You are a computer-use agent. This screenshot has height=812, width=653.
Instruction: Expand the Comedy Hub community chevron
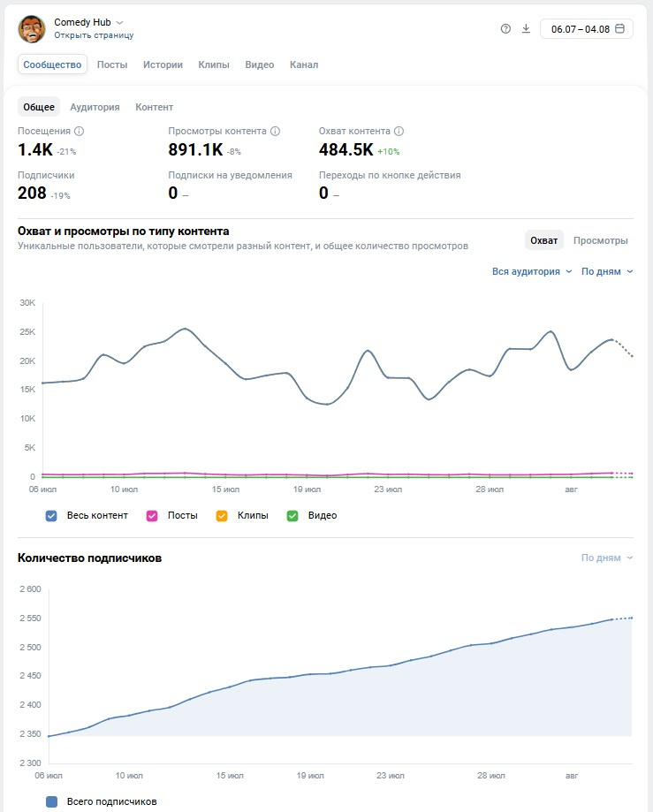point(119,23)
